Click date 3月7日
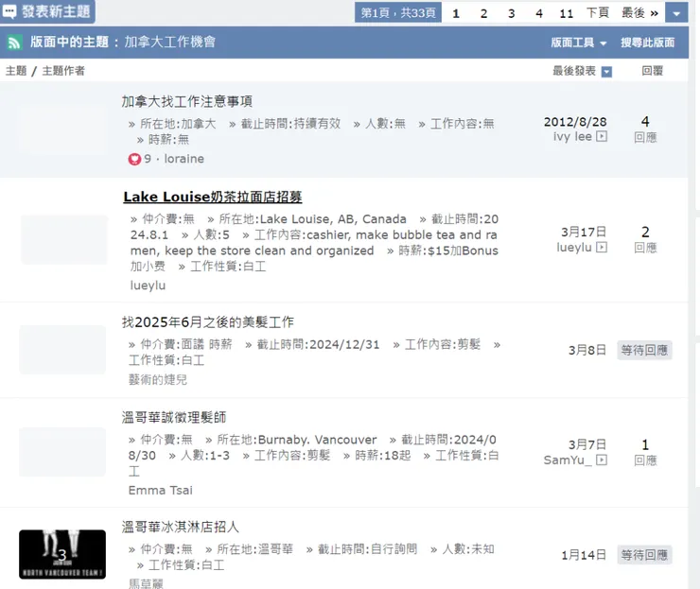This screenshot has width=700, height=589. coord(587,445)
